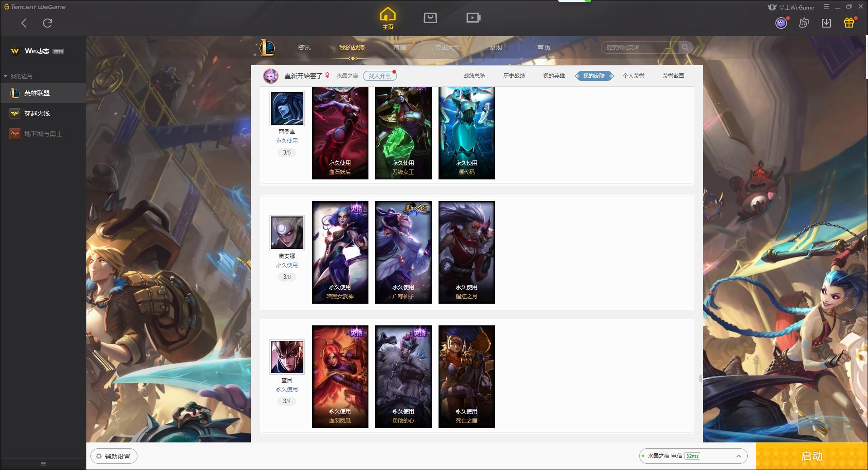Click the 掌上WeGame mobile link
This screenshot has width=868, height=470.
coord(791,7)
